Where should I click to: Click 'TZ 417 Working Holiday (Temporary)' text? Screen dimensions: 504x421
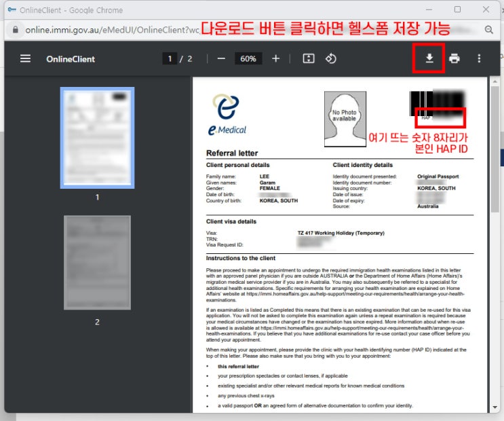[x=341, y=233]
